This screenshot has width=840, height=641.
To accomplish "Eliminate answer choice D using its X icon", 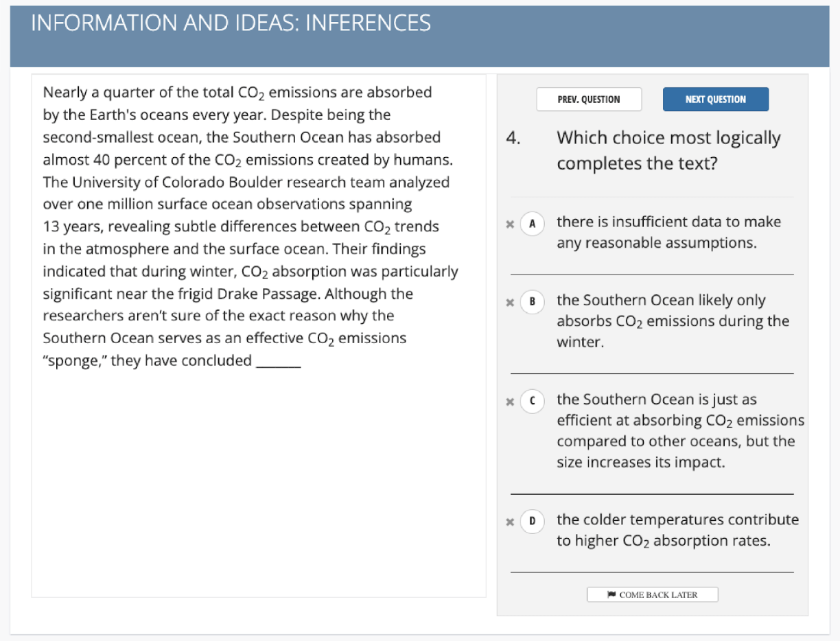I will pyautogui.click(x=510, y=522).
